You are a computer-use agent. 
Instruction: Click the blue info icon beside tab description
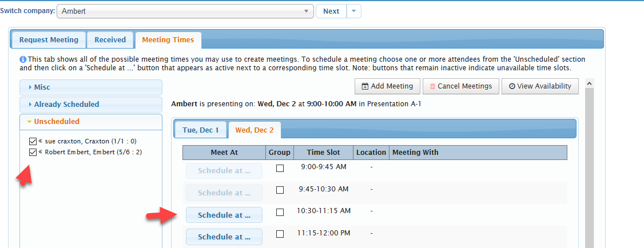coord(23,59)
